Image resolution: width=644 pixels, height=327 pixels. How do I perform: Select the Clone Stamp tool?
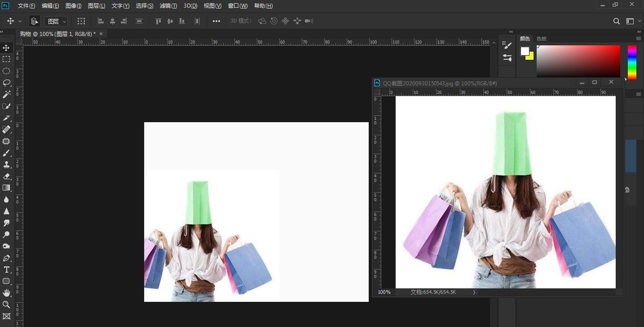[x=7, y=164]
